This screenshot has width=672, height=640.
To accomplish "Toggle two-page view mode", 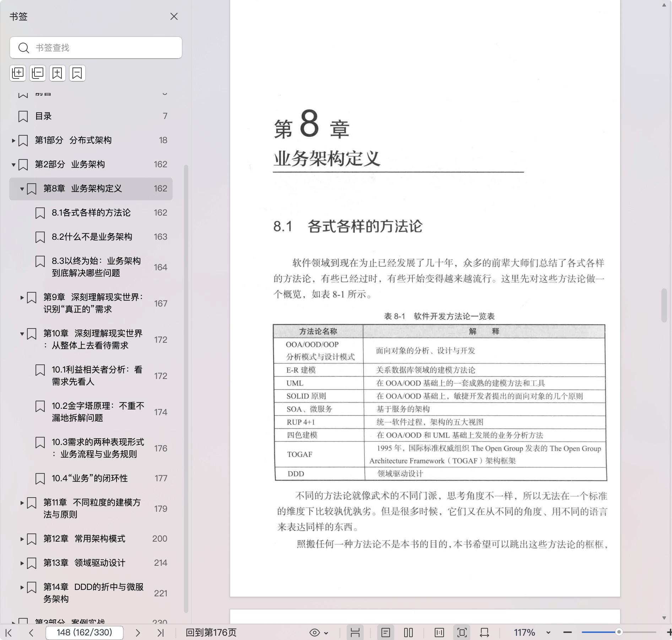I will (408, 633).
